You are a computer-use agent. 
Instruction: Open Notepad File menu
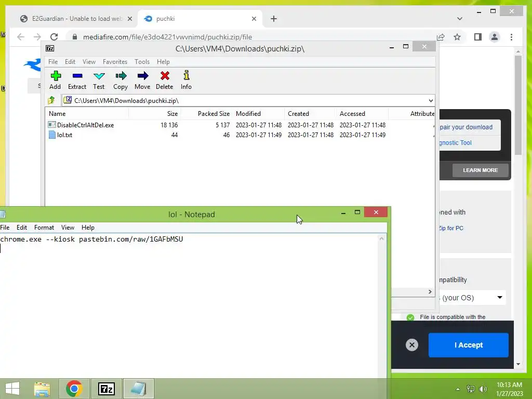5,228
